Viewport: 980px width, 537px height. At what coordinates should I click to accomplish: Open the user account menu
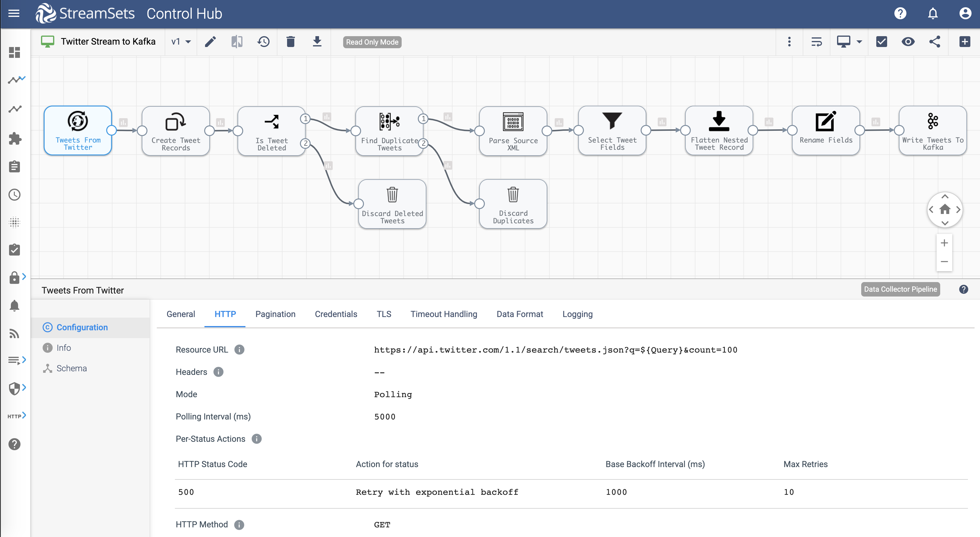point(965,14)
